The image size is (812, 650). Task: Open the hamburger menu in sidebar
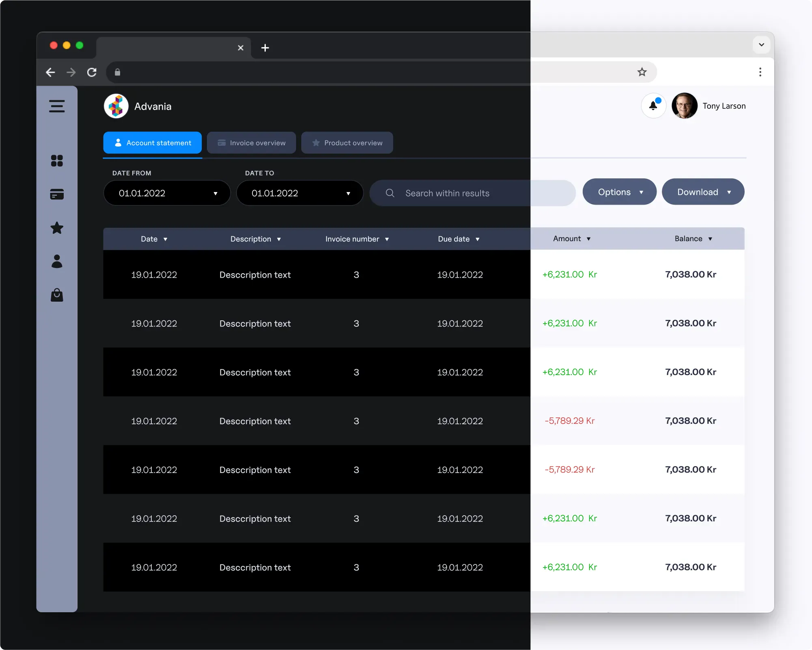(57, 106)
